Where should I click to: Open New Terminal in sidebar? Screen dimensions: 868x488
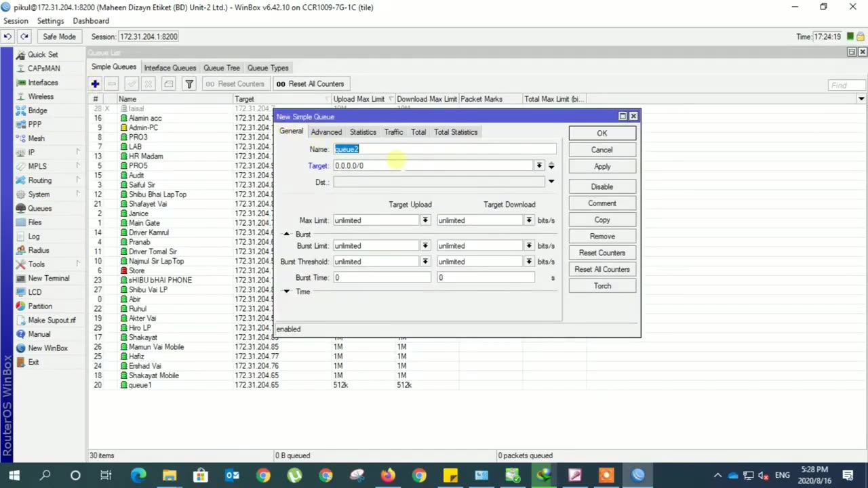pyautogui.click(x=49, y=278)
